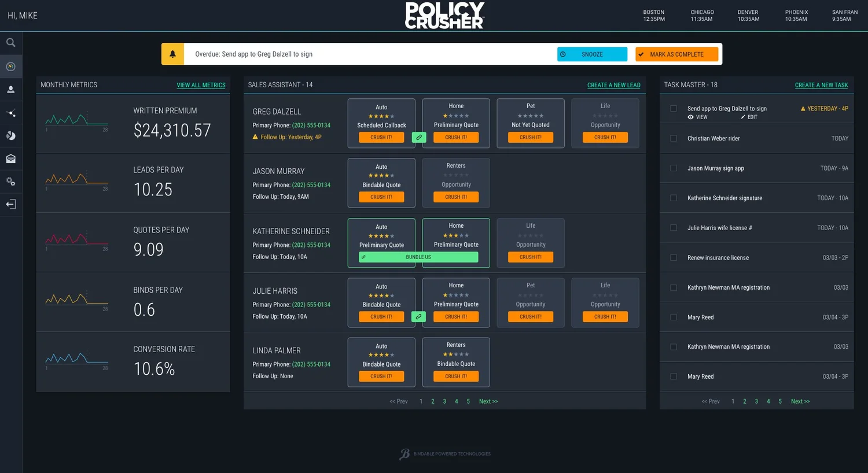
Task: Click Create a New Task link
Action: [x=821, y=85]
